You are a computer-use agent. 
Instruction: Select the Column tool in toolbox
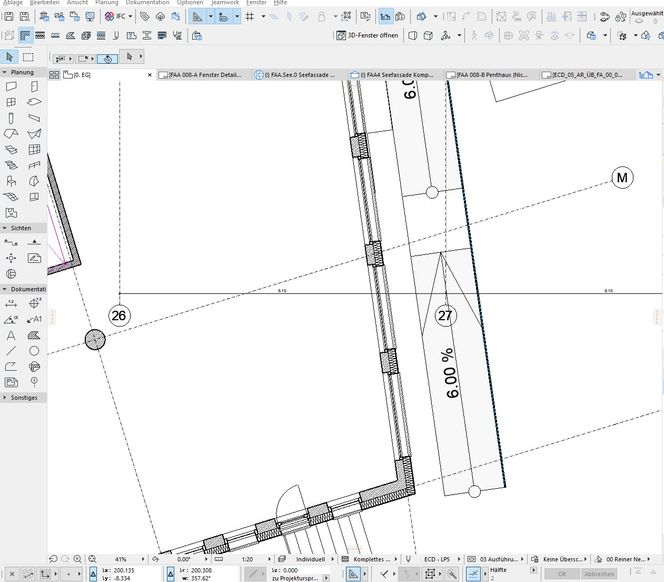pyautogui.click(x=11, y=118)
